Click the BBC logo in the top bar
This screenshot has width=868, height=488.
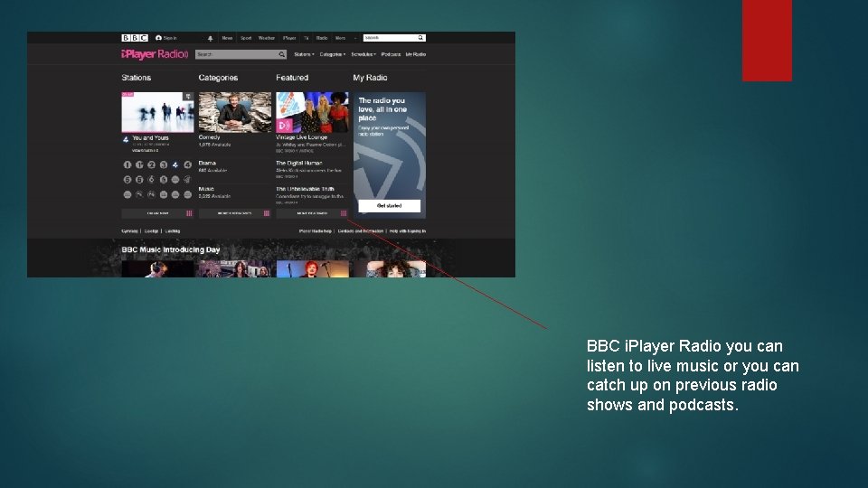pyautogui.click(x=135, y=38)
